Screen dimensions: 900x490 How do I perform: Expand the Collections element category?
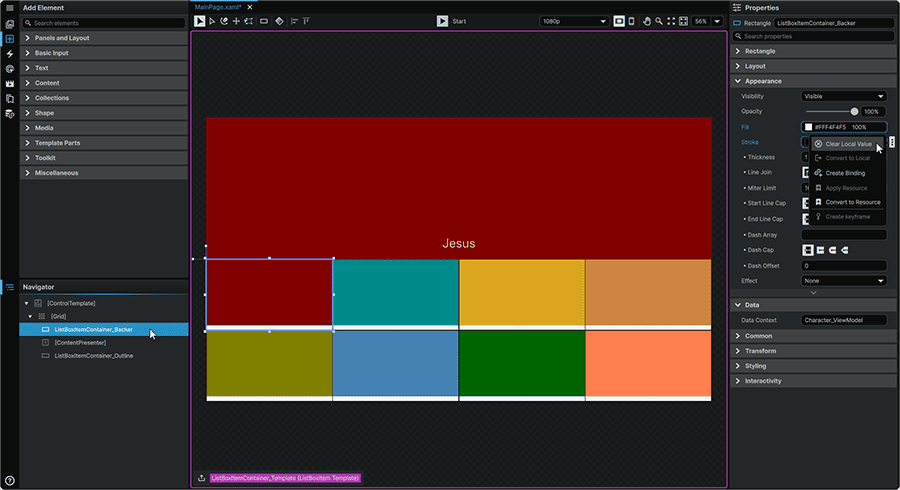point(104,98)
